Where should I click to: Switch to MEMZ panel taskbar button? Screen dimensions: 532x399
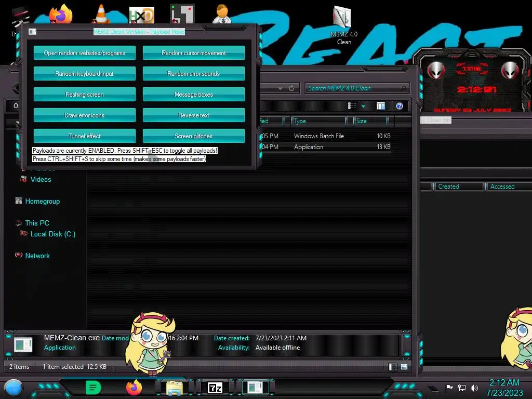(x=255, y=388)
